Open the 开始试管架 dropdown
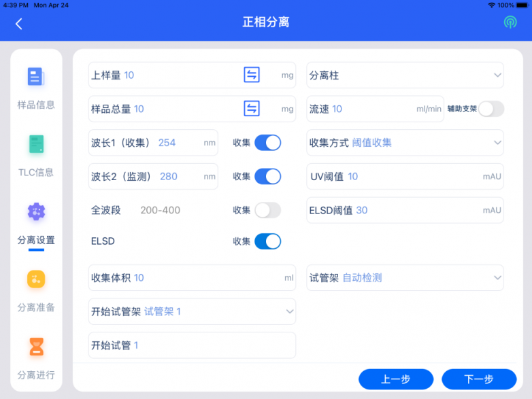The height and width of the screenshot is (399, 532). pos(192,311)
